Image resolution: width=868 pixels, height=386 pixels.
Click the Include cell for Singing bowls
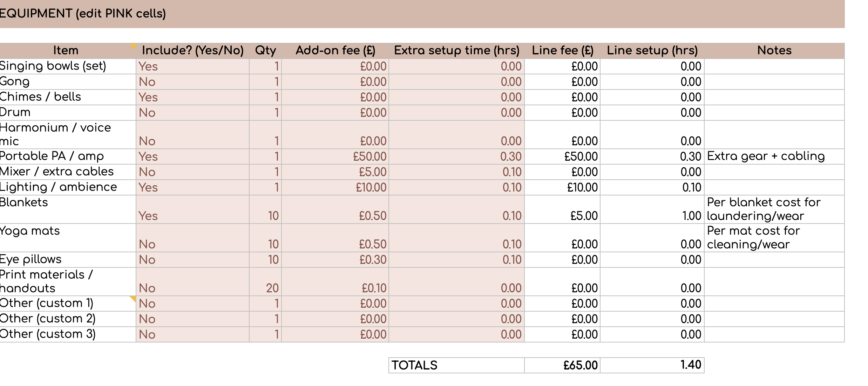tap(192, 66)
